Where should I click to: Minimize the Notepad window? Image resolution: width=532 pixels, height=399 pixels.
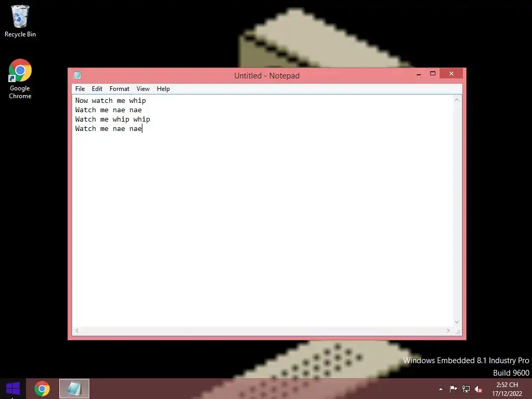(x=419, y=74)
